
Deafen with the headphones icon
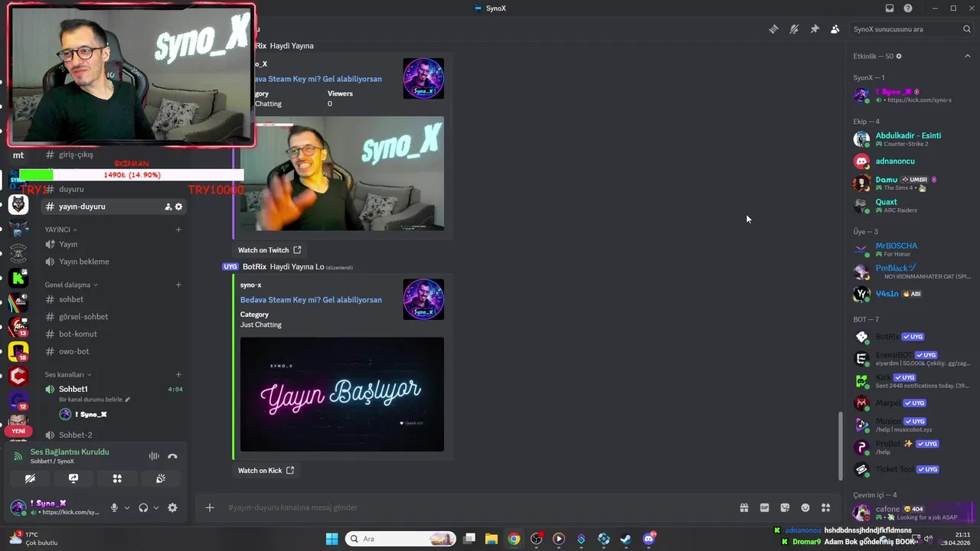143,507
